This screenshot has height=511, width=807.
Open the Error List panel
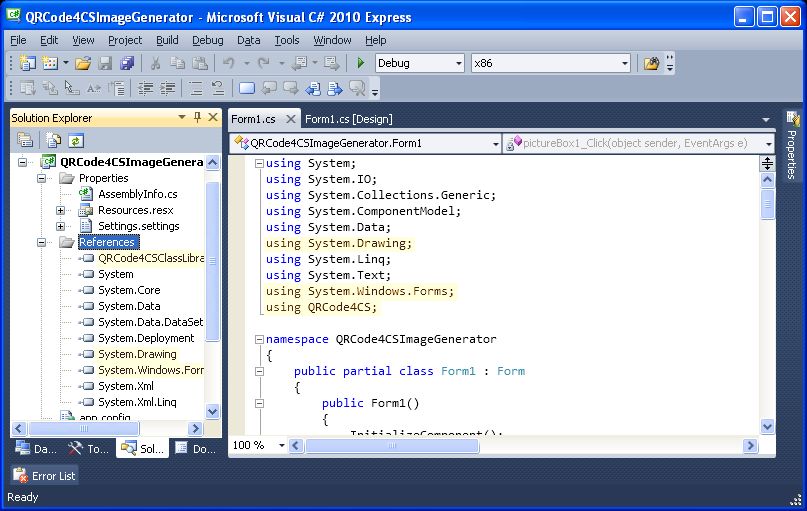coord(45,476)
